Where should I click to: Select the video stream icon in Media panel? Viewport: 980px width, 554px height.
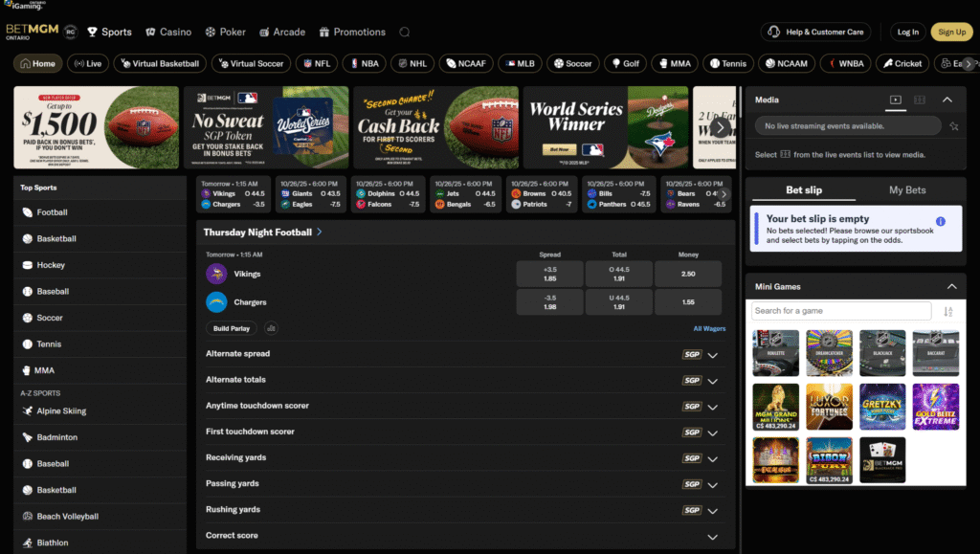[x=895, y=100]
